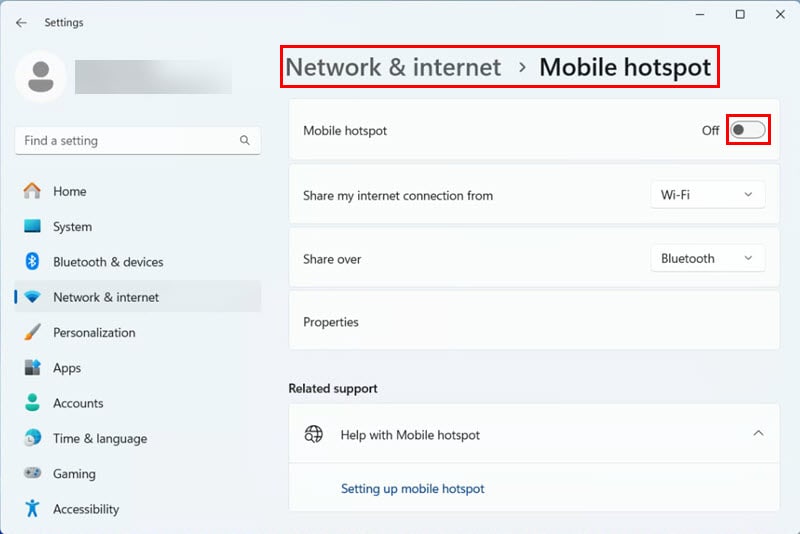Click the search magnifier icon
The image size is (800, 534).
(x=244, y=140)
